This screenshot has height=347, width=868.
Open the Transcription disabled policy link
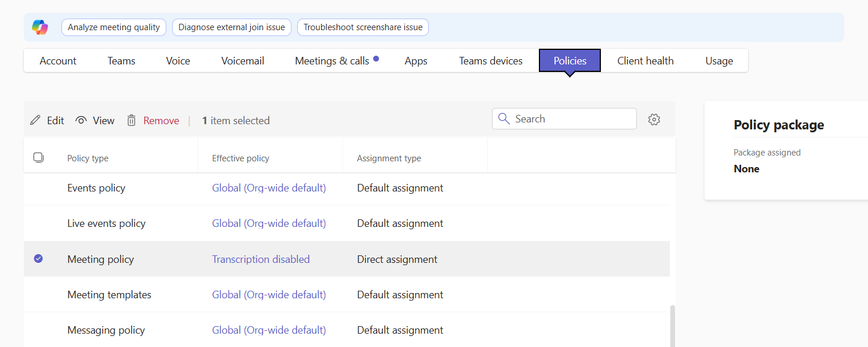261,259
